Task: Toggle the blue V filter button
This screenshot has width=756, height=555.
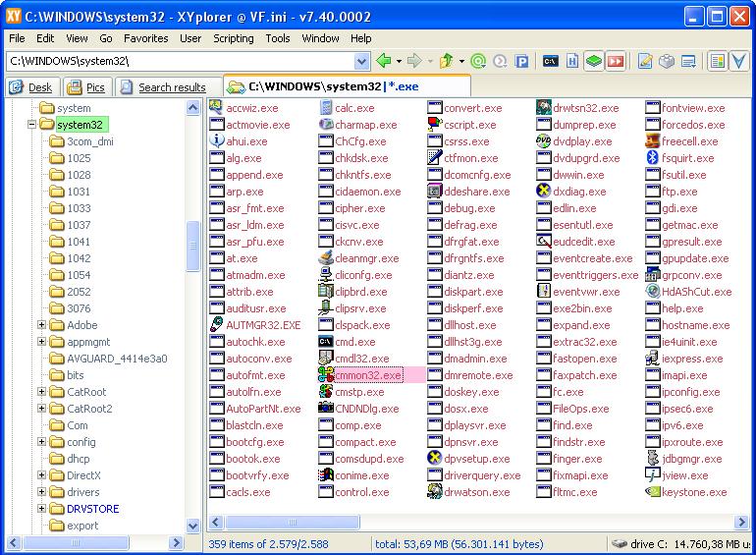Action: point(738,61)
